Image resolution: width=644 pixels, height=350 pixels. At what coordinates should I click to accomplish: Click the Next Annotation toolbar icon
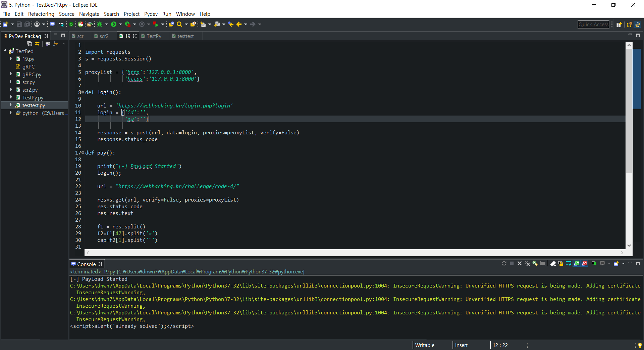(203, 24)
